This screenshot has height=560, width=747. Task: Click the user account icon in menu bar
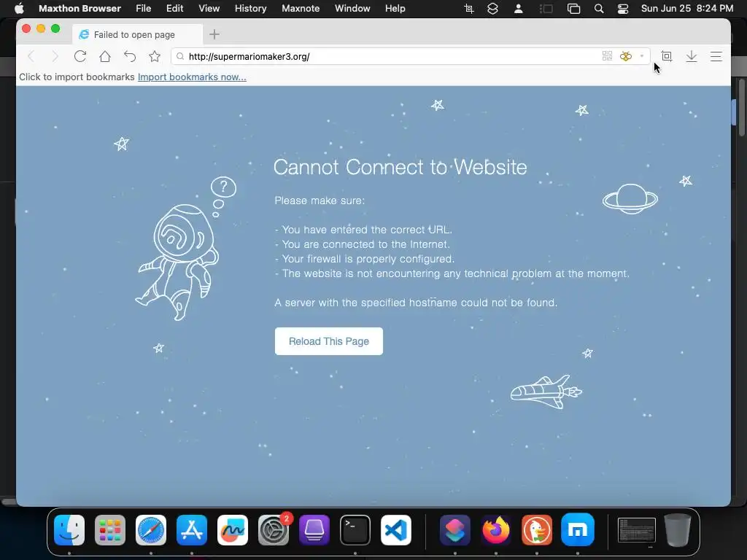pos(519,9)
